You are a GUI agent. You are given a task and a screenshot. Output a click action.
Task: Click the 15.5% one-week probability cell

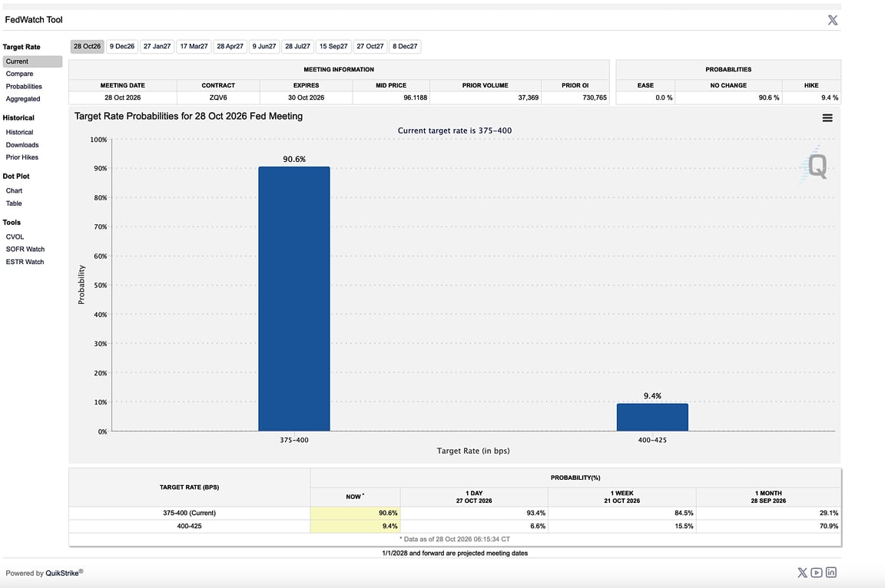point(622,526)
